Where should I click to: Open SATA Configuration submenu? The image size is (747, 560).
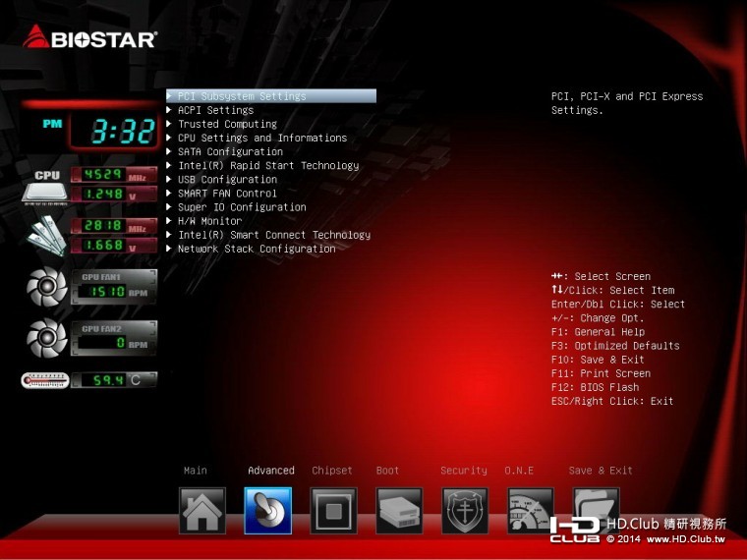(230, 151)
